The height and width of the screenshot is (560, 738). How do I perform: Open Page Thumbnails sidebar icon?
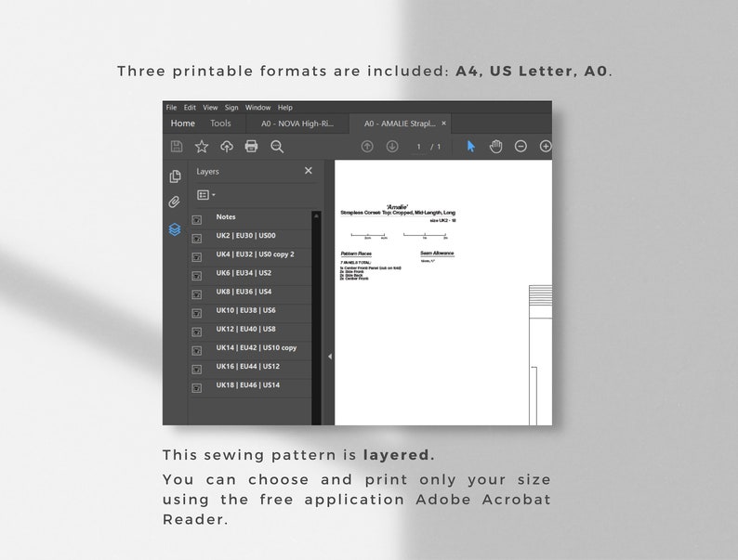[x=175, y=176]
